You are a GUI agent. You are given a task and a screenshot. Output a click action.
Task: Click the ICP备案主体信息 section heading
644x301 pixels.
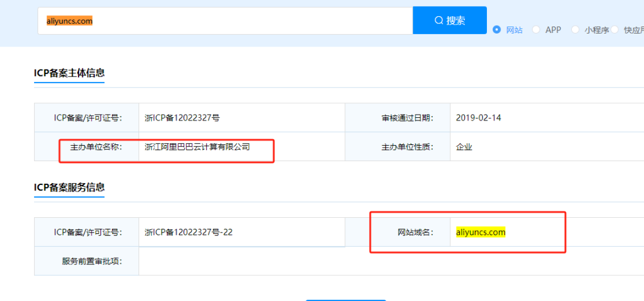pyautogui.click(x=70, y=73)
